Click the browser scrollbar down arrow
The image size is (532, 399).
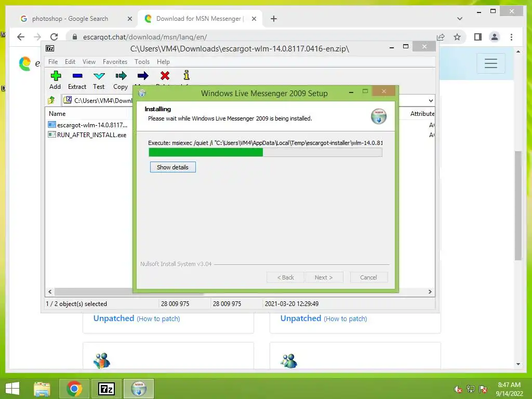[x=518, y=364]
